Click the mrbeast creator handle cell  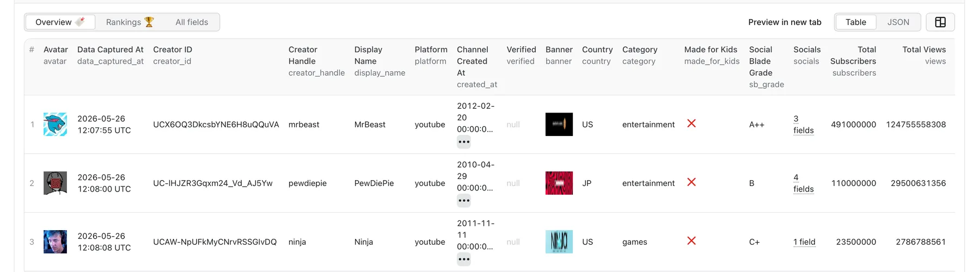pyautogui.click(x=304, y=125)
